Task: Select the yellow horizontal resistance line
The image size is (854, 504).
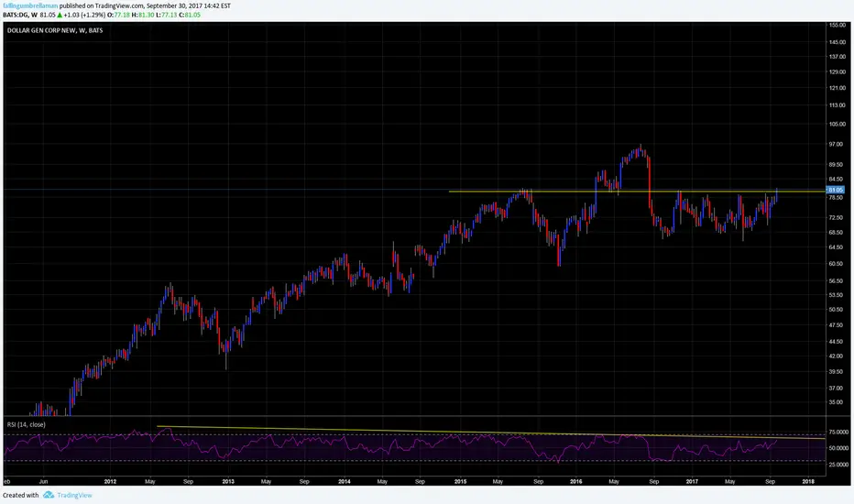Action: pyautogui.click(x=637, y=192)
